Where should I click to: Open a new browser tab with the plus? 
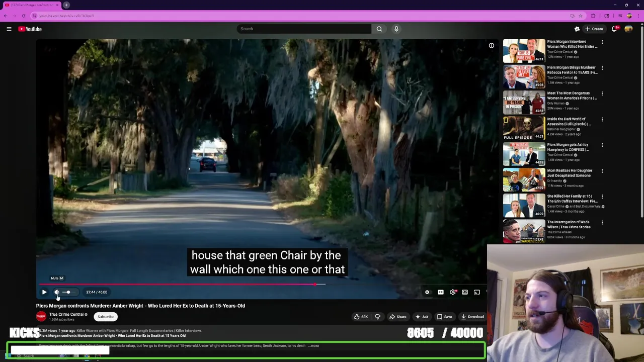coord(66,5)
